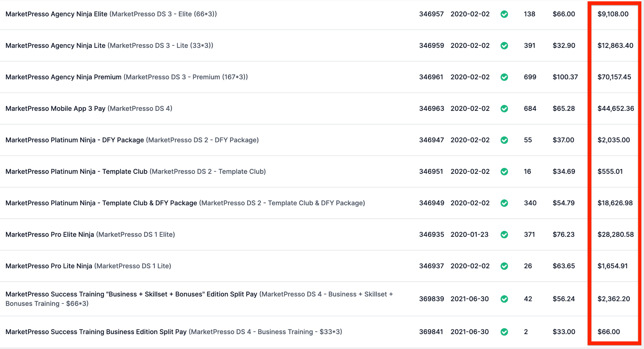
Task: Click green status checkmark on Agency Ninja Lite row
Action: [504, 46]
